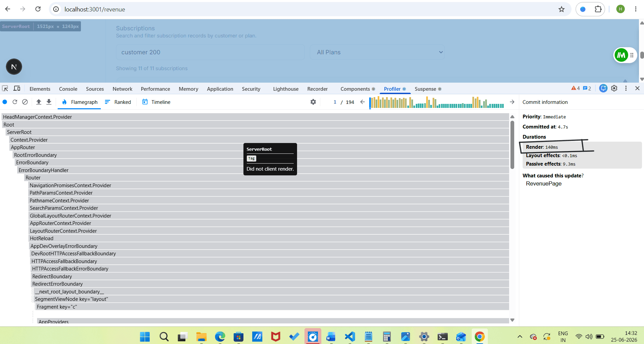Image resolution: width=644 pixels, height=344 pixels.
Task: Open Windows Start menu
Action: pyautogui.click(x=145, y=336)
